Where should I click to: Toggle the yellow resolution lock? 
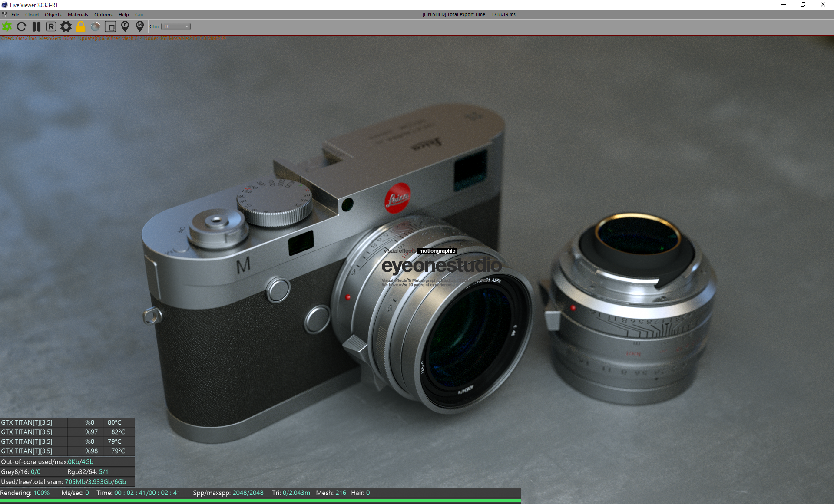tap(81, 26)
